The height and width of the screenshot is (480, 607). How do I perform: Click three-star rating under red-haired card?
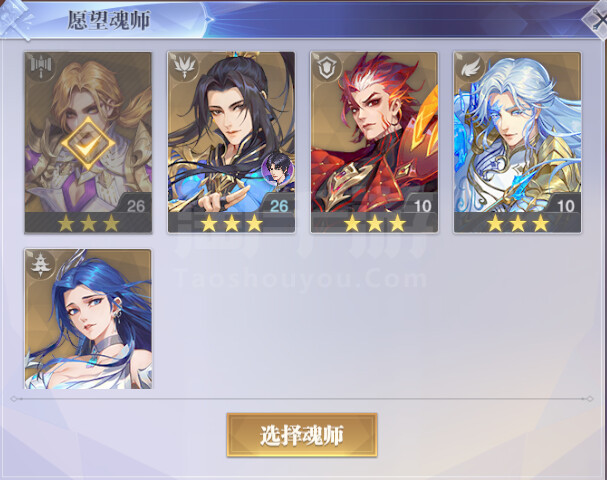click(375, 223)
